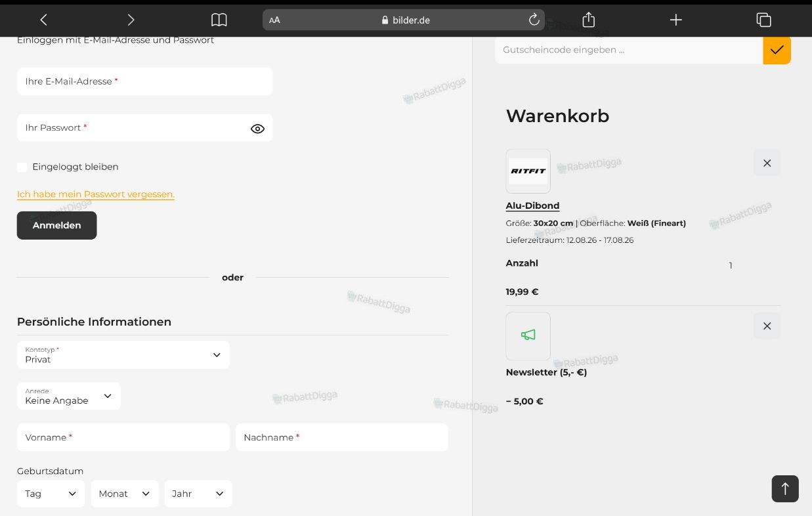The image size is (812, 516).
Task: Go forward with Safari's forward arrow
Action: tap(131, 20)
